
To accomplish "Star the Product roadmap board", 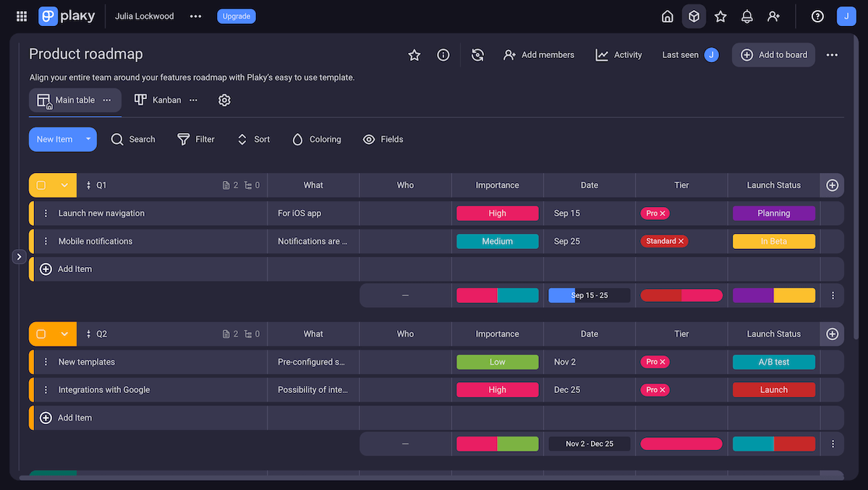I will tap(414, 54).
